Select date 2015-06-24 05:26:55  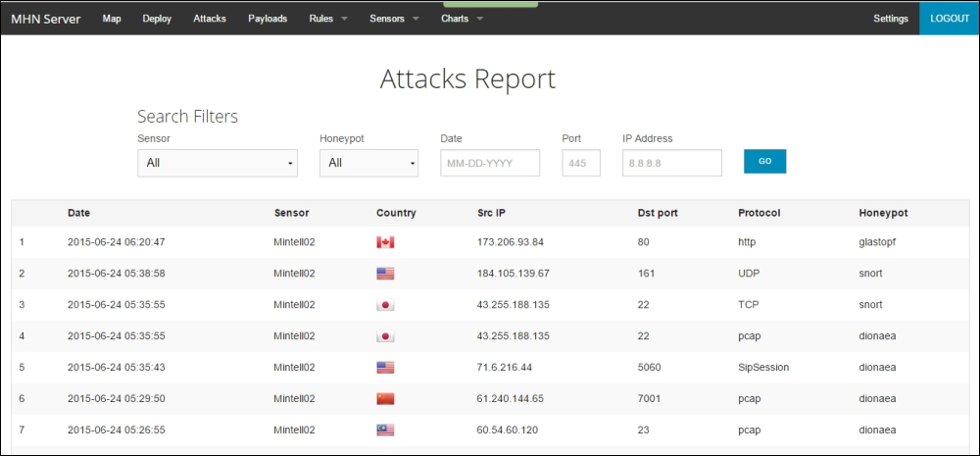pos(117,430)
